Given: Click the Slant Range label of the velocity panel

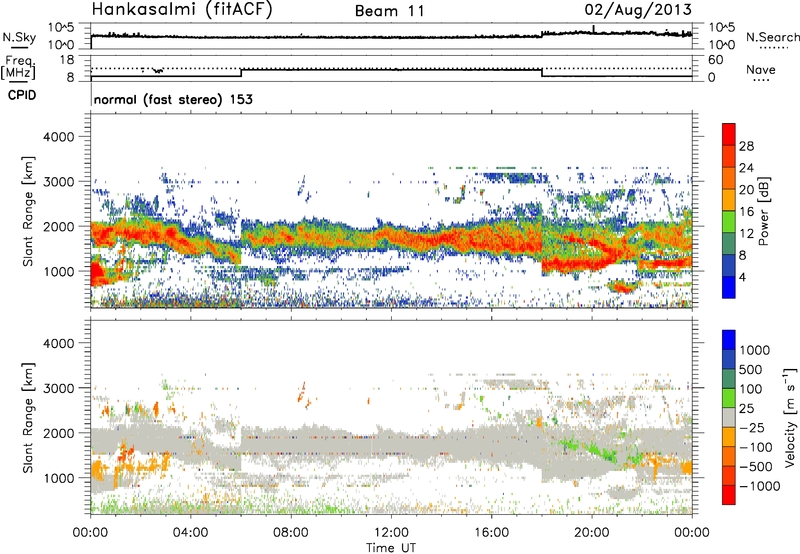Looking at the screenshot, I should coord(28,418).
